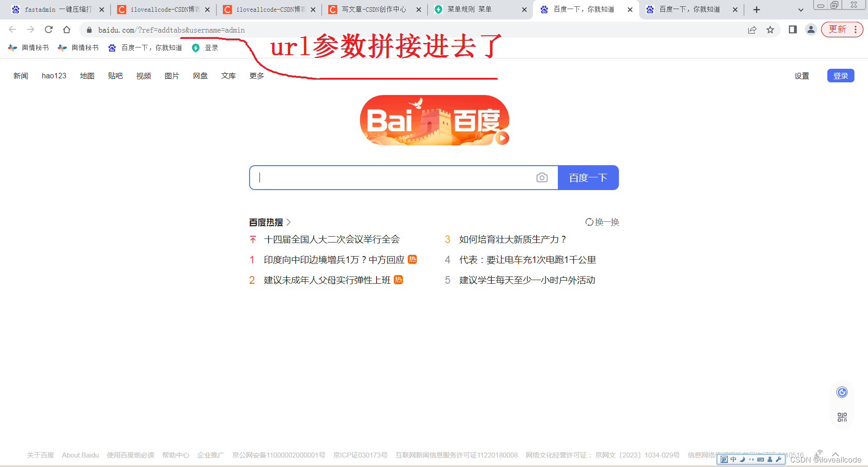Share this page from the address bar
Image resolution: width=868 pixels, height=467 pixels.
[752, 30]
